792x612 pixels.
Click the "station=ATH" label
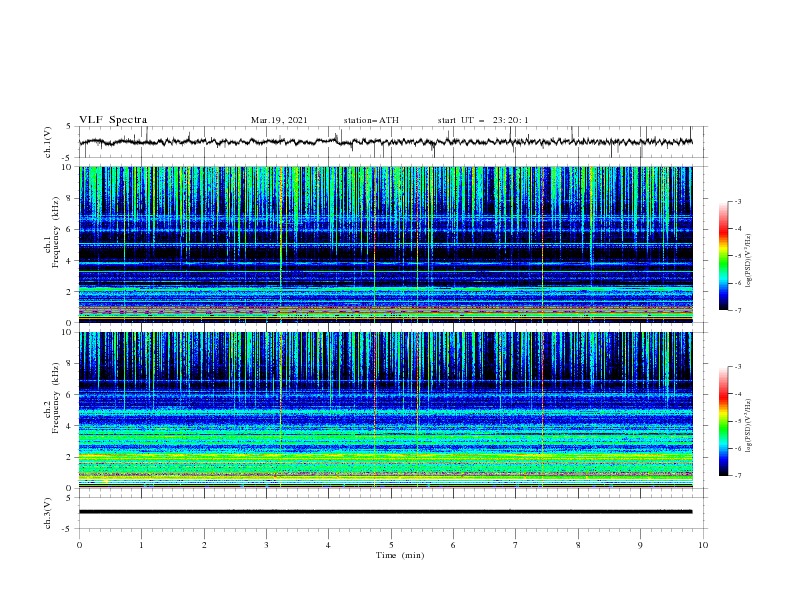[x=371, y=120]
